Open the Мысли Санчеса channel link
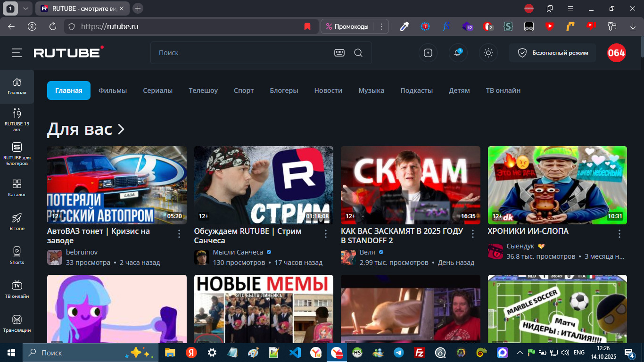Viewport: 644px width, 362px height. [x=238, y=252]
